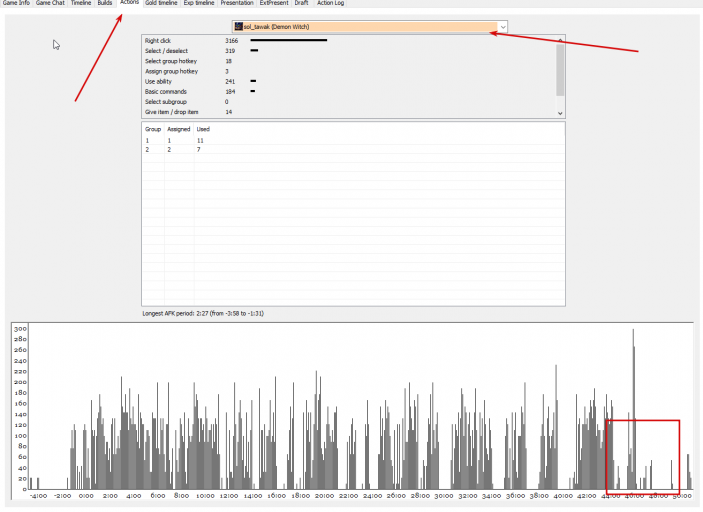Click the 3166 right click count
This screenshot has width=703, height=512.
coord(231,41)
